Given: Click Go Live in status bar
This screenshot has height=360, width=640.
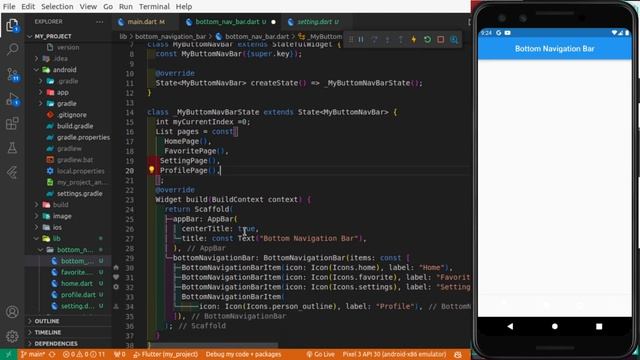Looking at the screenshot, I should pyautogui.click(x=320, y=354).
